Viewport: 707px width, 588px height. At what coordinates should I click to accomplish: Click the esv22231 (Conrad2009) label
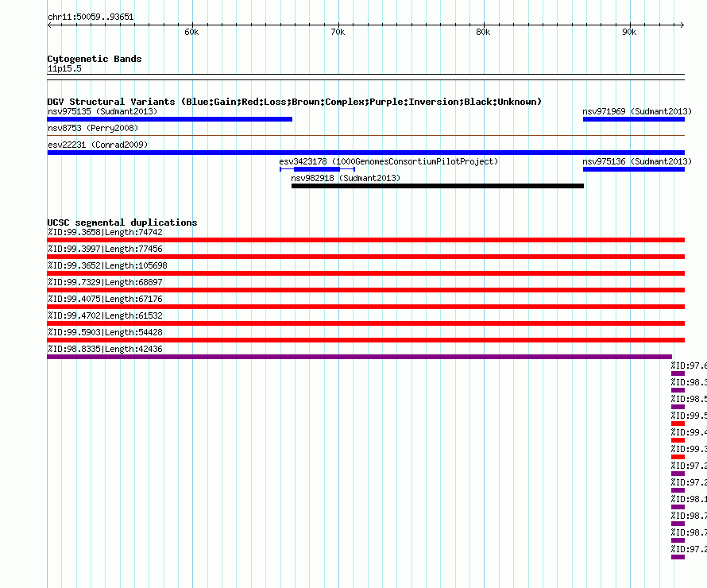98,145
